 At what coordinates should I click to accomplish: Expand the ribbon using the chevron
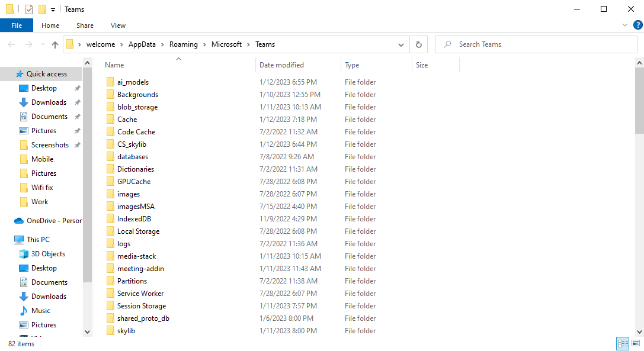pyautogui.click(x=624, y=25)
